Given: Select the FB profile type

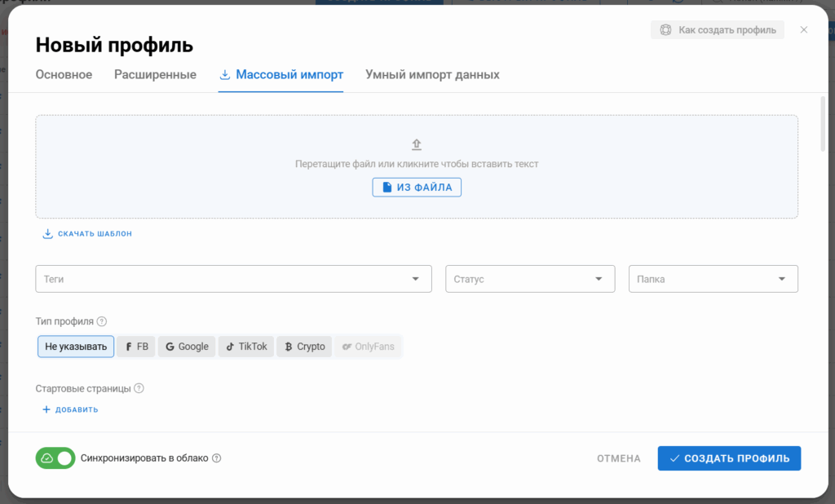Looking at the screenshot, I should tap(136, 347).
